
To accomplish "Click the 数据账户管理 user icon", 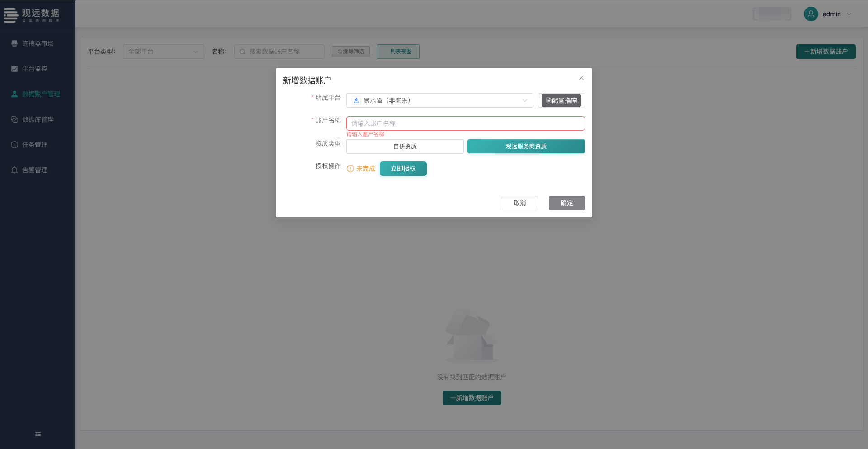I will (14, 94).
